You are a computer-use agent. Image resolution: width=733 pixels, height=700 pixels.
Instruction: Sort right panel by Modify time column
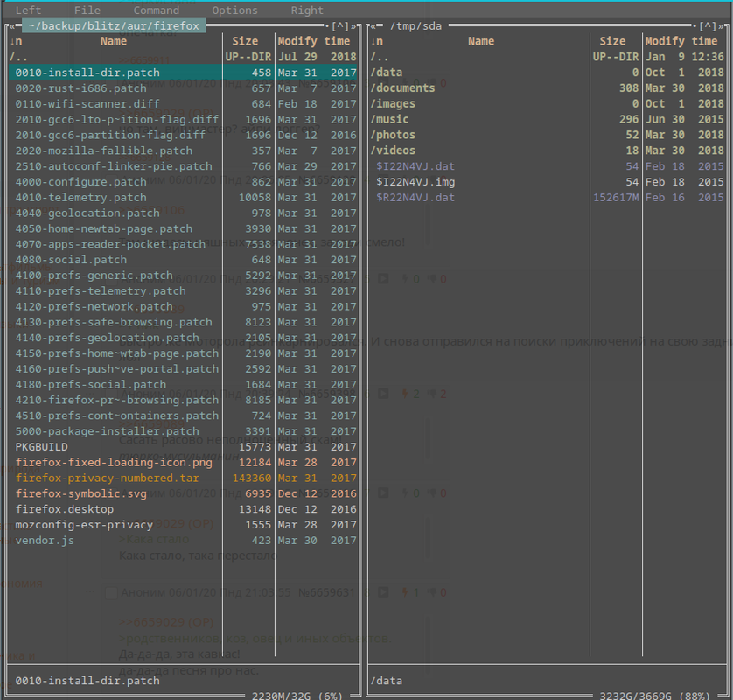[x=681, y=41]
